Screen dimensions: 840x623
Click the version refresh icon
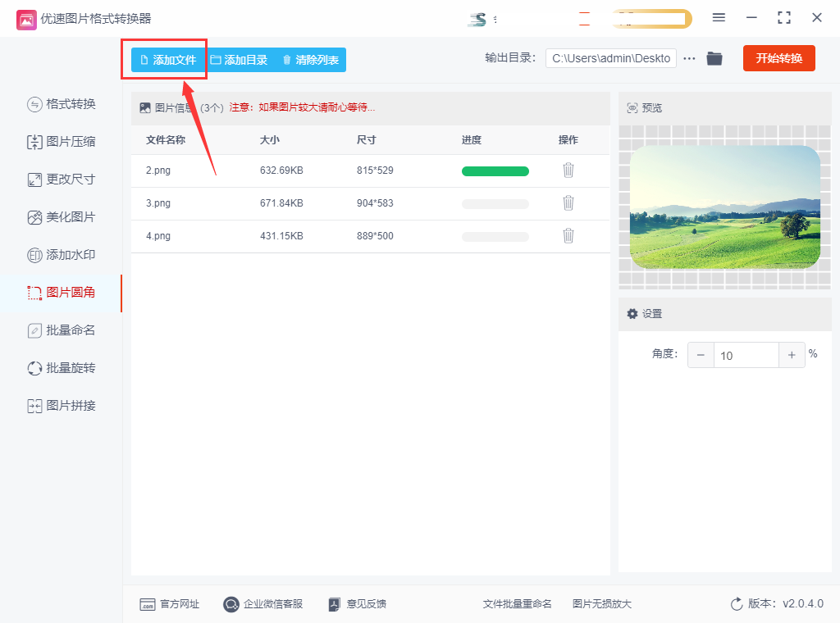point(737,604)
